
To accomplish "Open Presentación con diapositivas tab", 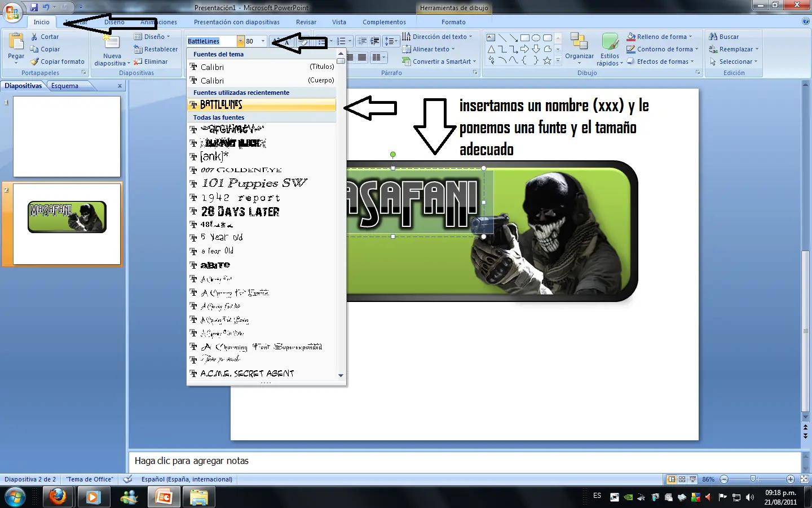I will [237, 22].
